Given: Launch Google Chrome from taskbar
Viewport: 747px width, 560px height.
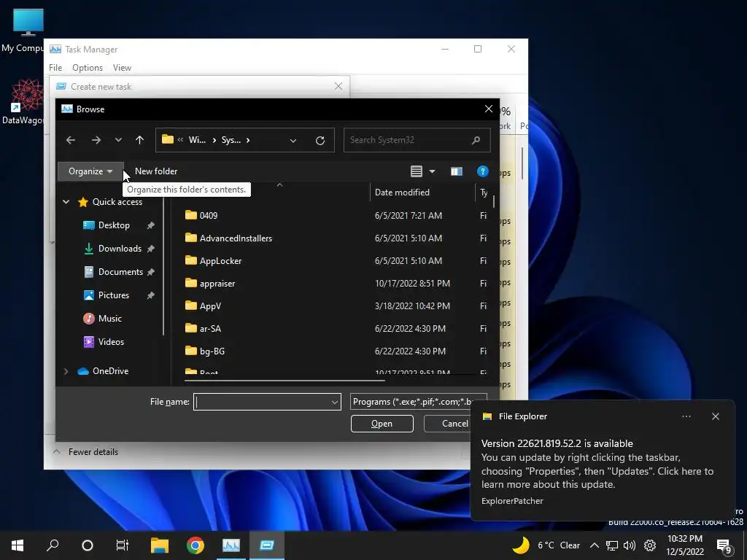Looking at the screenshot, I should (196, 545).
